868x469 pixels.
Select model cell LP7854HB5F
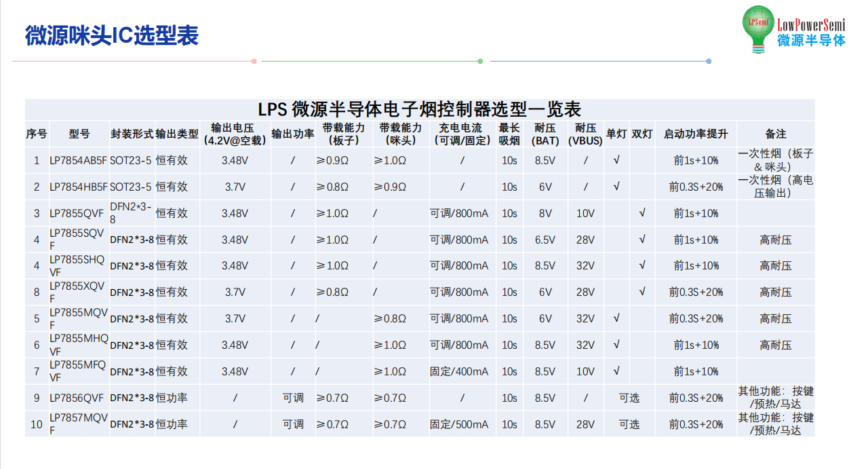[79, 187]
